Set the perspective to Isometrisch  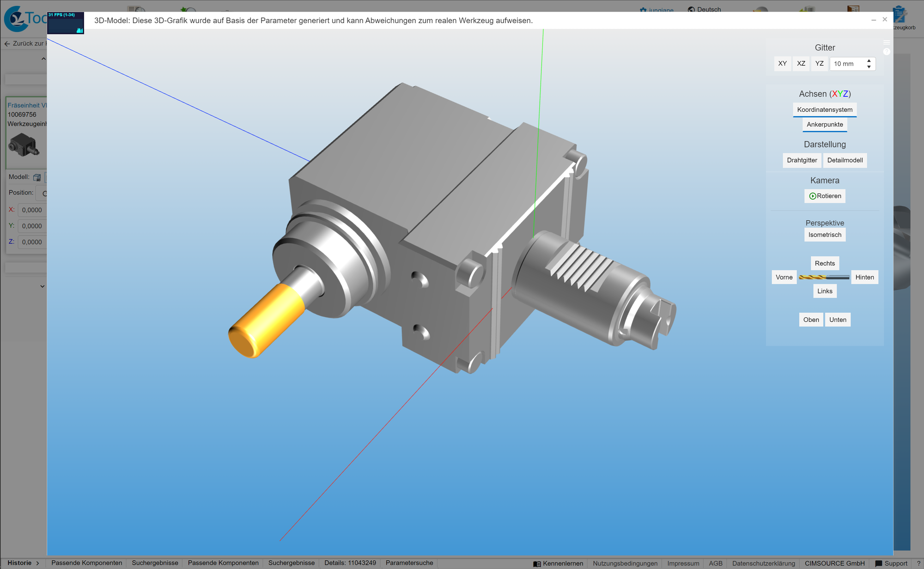tap(825, 235)
